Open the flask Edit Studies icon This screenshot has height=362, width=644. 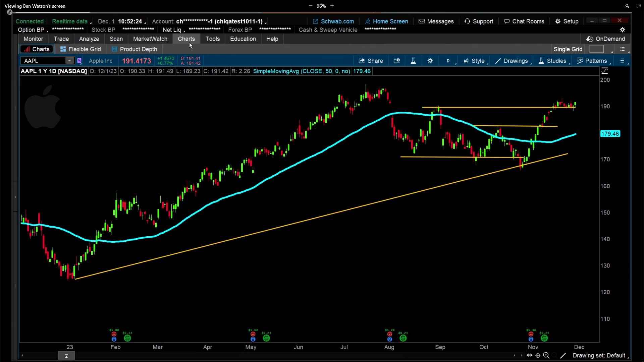(413, 61)
